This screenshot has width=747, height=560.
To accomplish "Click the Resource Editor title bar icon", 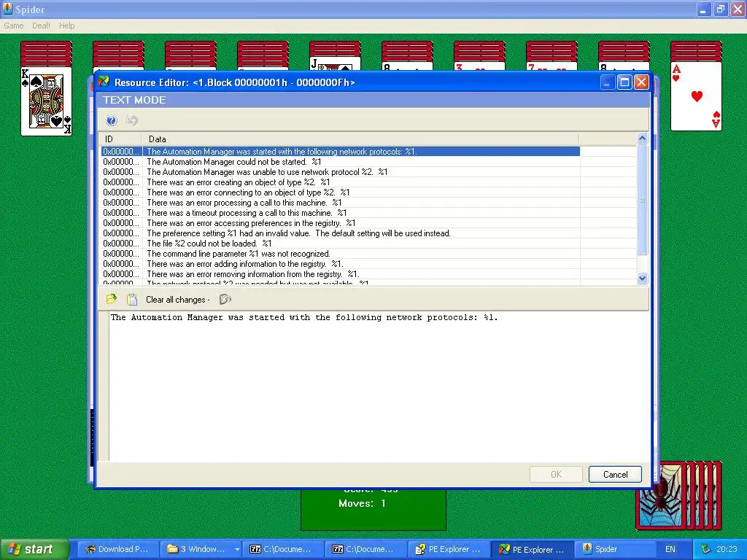I will coord(104,82).
